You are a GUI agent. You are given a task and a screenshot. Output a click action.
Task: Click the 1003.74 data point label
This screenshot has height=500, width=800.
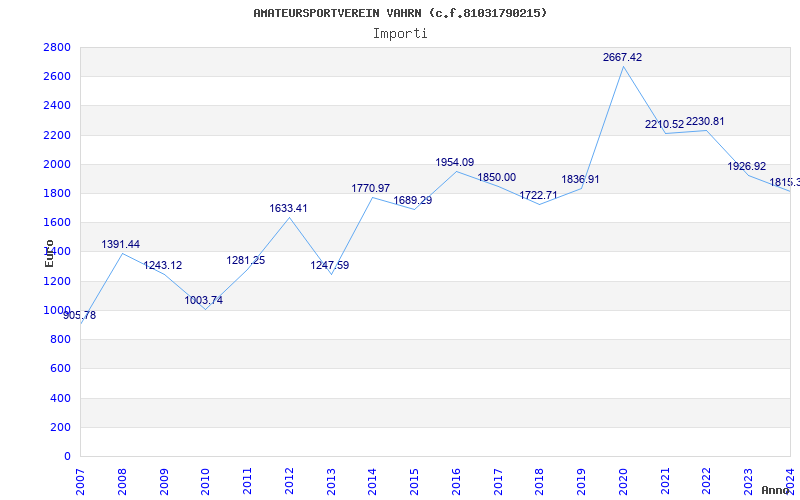[204, 301]
